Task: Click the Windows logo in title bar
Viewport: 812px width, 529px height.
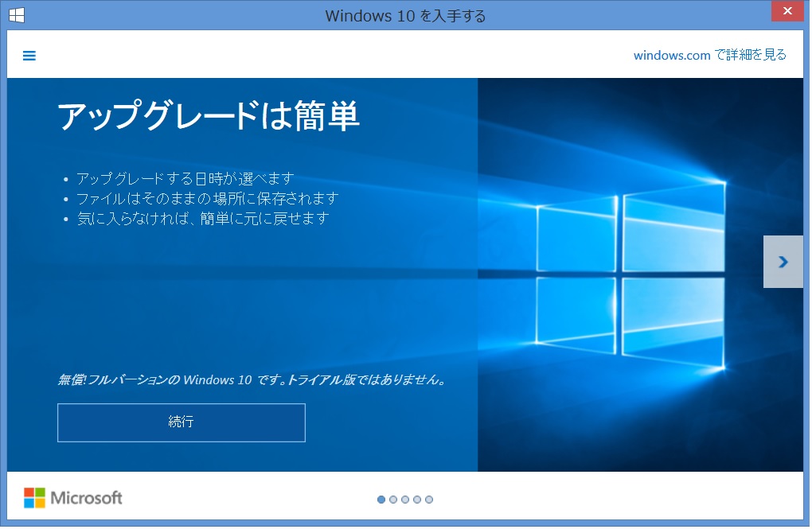Action: coord(17,15)
